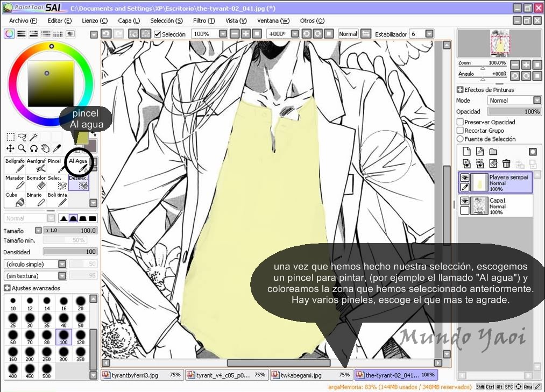
Task: Expand the Efectos de Pinturas section
Action: (460, 90)
